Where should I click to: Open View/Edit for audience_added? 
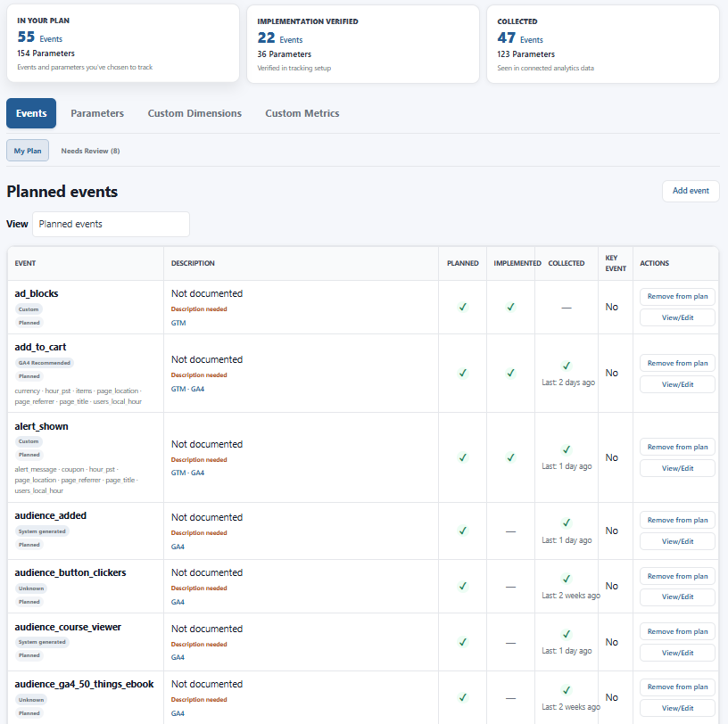click(677, 541)
